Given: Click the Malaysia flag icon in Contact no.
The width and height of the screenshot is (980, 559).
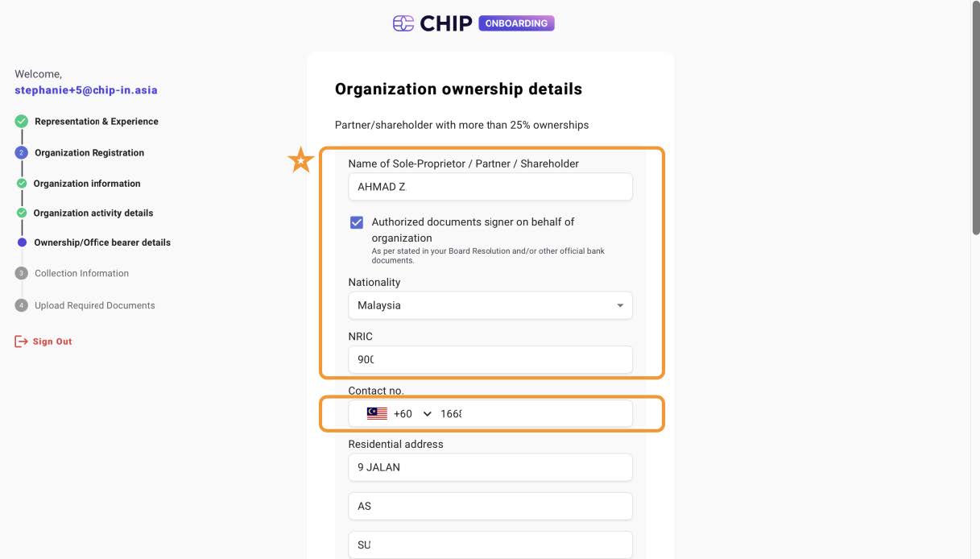Looking at the screenshot, I should [x=377, y=413].
